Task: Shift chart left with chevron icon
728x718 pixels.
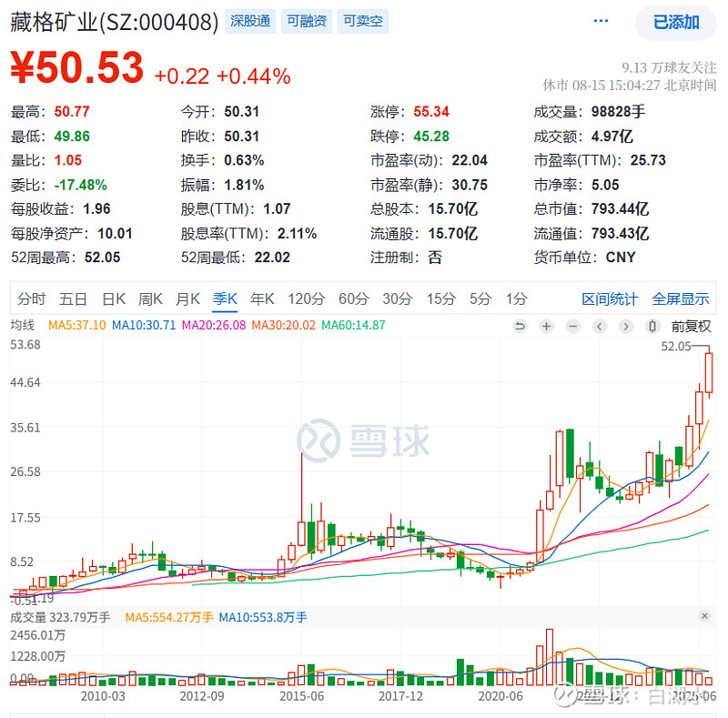Action: tap(600, 327)
